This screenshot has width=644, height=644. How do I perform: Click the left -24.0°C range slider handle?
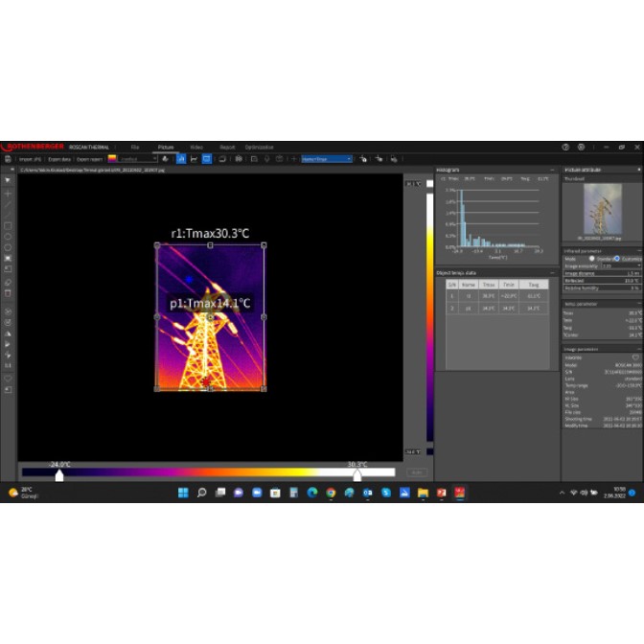pyautogui.click(x=59, y=475)
